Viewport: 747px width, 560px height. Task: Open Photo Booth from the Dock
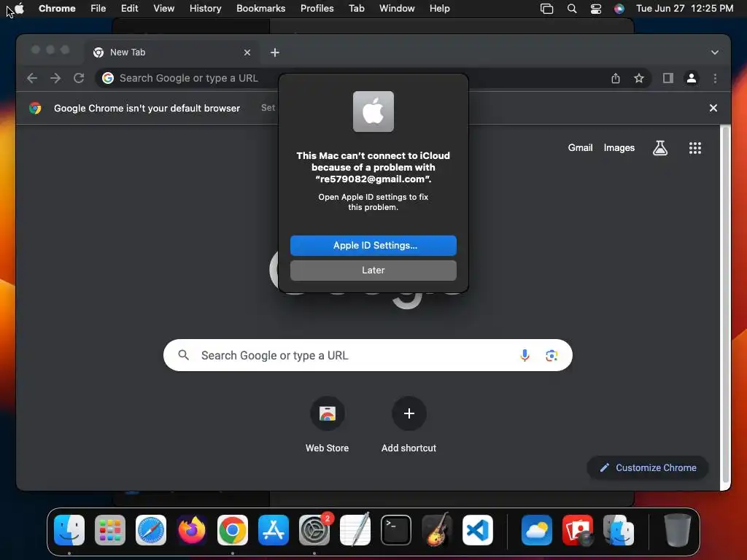[578, 530]
